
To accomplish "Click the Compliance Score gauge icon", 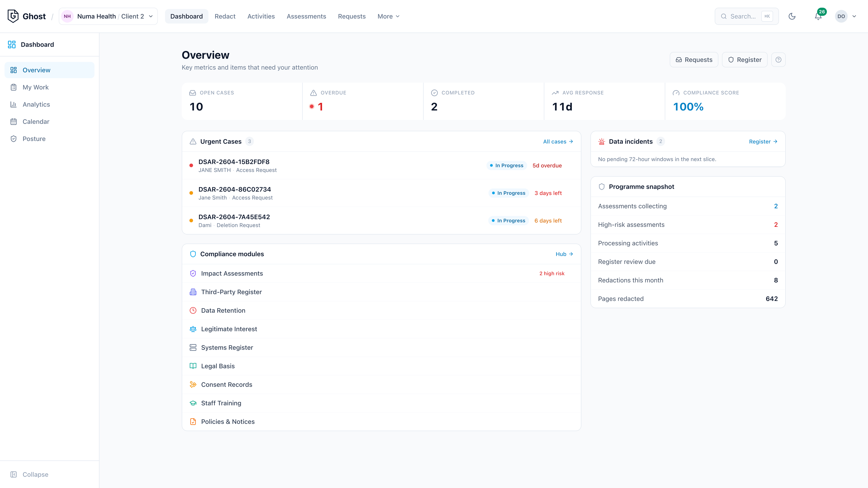I will tap(676, 93).
